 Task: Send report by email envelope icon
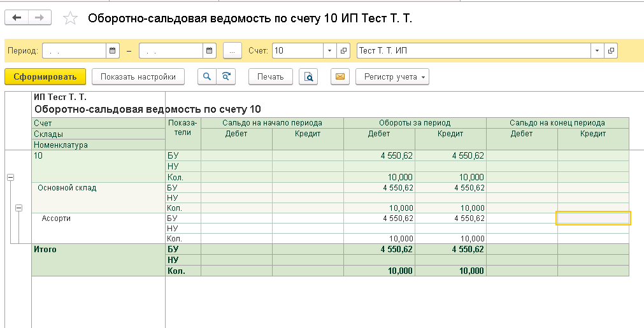[x=340, y=77]
